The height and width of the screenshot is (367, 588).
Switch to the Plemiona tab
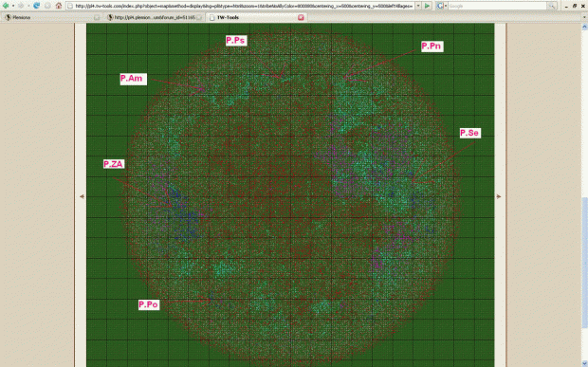point(52,17)
